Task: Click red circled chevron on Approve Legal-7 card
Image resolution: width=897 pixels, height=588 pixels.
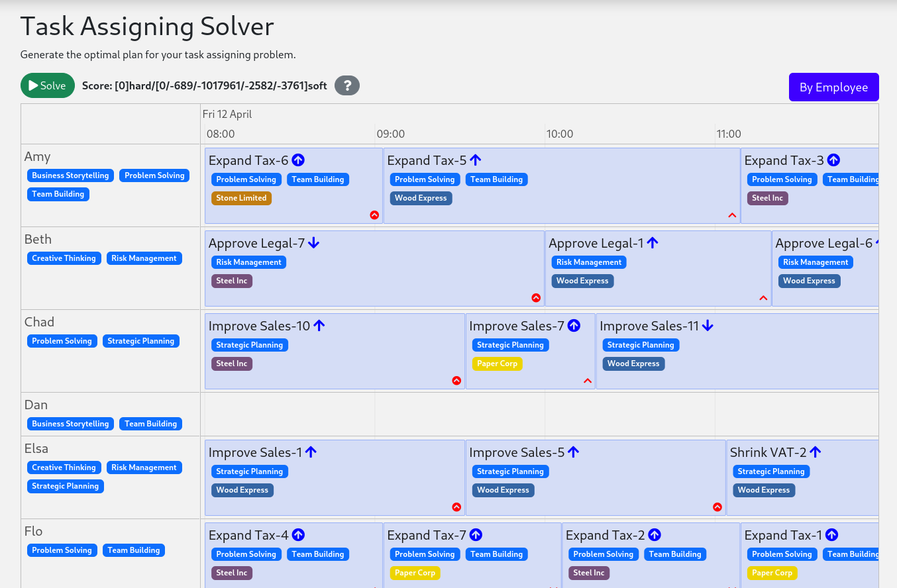Action: pos(536,298)
